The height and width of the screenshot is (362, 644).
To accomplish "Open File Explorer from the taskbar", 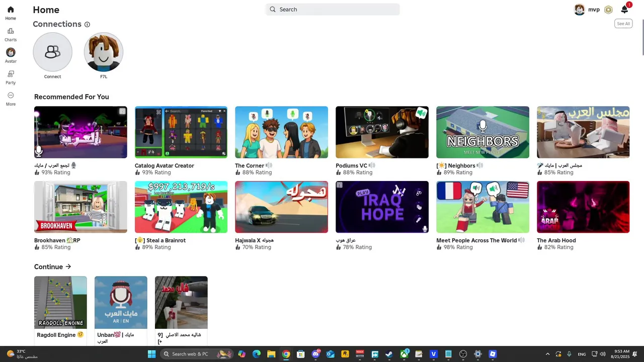I will [271, 354].
